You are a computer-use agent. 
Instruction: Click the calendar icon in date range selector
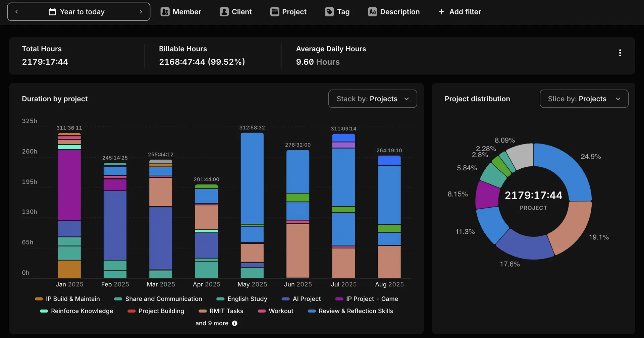pos(52,12)
